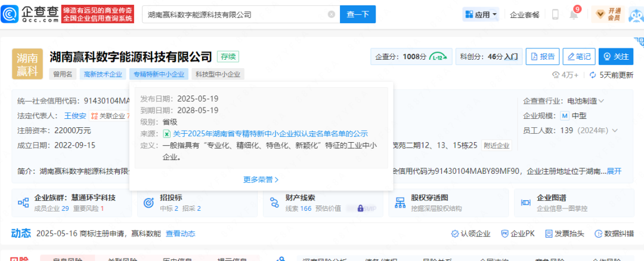Toggle follow with the 关注 button

pyautogui.click(x=616, y=57)
